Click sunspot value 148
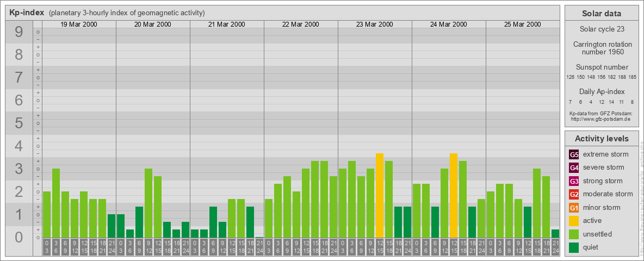 591,77
